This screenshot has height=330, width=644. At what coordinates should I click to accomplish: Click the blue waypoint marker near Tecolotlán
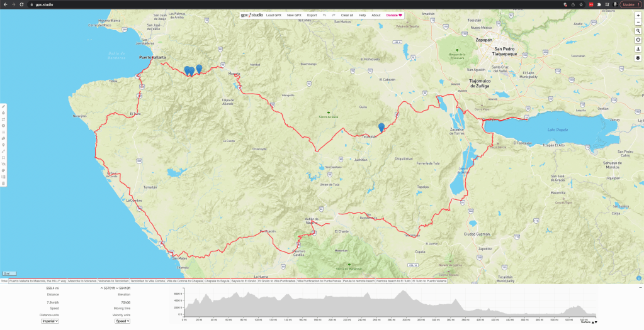click(381, 127)
